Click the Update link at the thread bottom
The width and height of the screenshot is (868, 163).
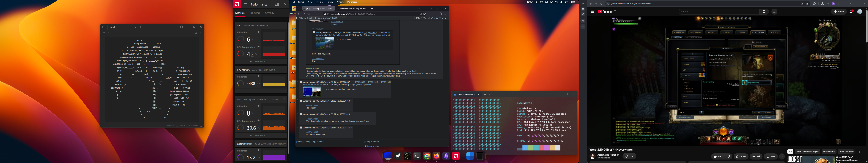pyautogui.click(x=320, y=142)
